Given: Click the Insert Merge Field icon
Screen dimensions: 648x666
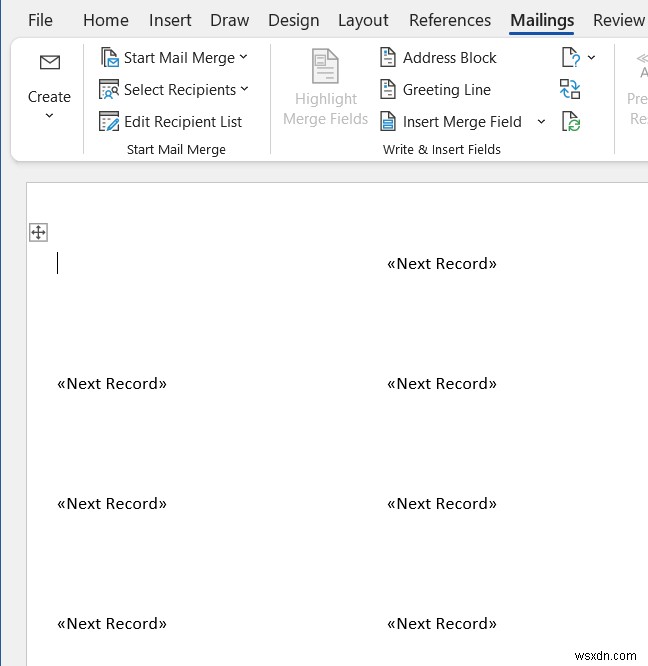Looking at the screenshot, I should click(388, 121).
